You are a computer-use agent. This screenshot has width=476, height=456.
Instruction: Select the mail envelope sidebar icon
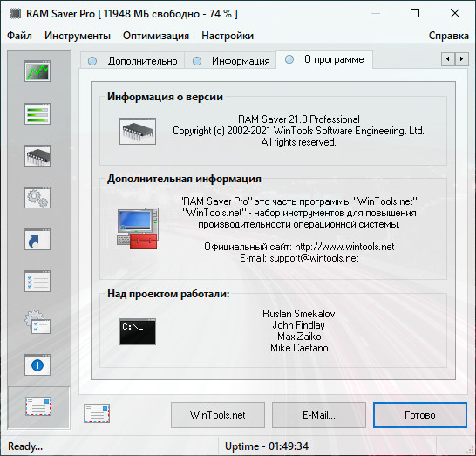click(x=38, y=407)
